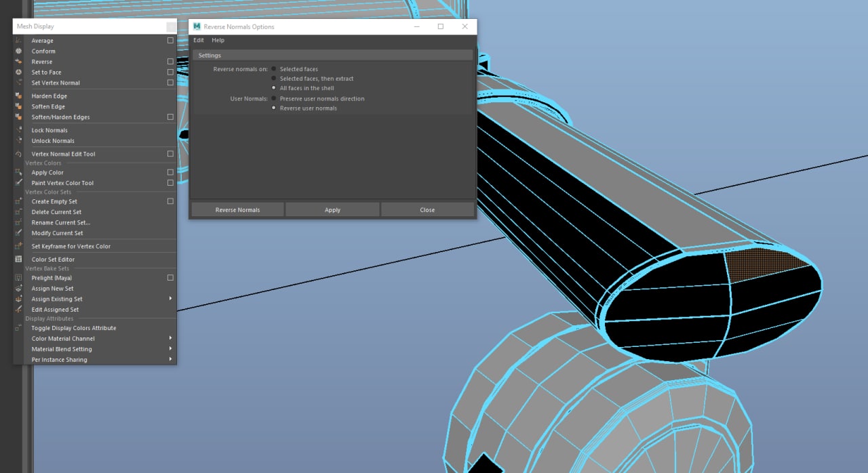Open the Set Vertex Normal option box
The image size is (868, 473).
pos(170,83)
